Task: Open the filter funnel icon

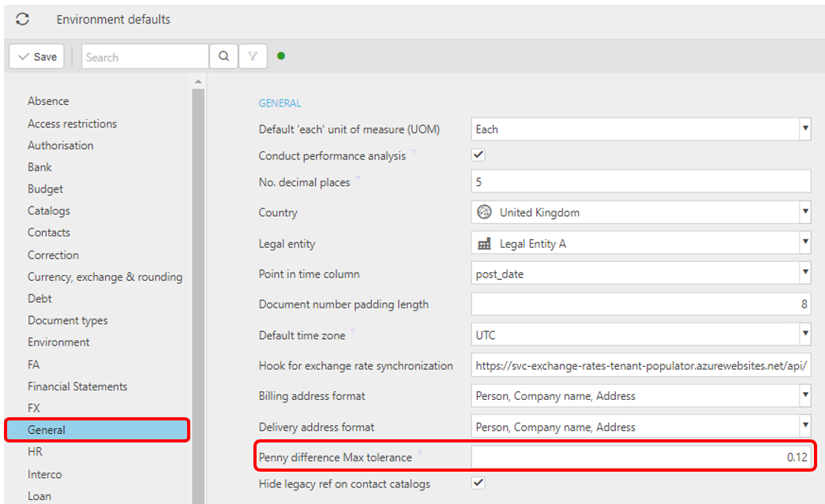Action: 253,56
